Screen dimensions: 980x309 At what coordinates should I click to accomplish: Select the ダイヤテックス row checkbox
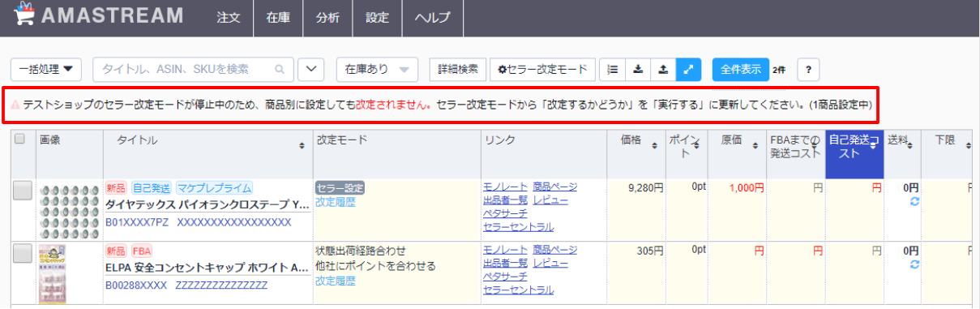23,190
